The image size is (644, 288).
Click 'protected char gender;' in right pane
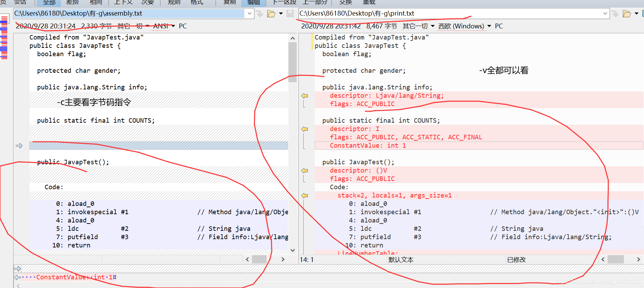(364, 71)
